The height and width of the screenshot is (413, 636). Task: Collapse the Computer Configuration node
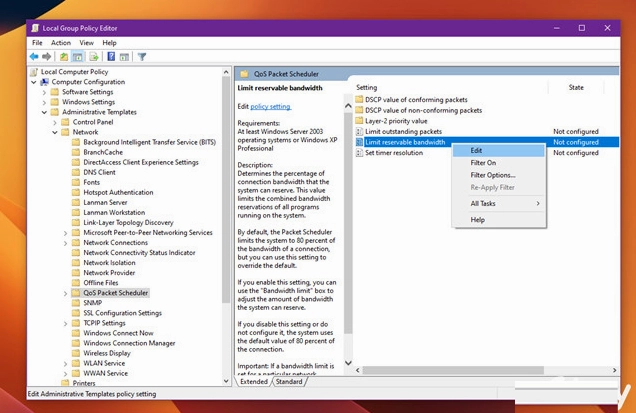pos(34,82)
